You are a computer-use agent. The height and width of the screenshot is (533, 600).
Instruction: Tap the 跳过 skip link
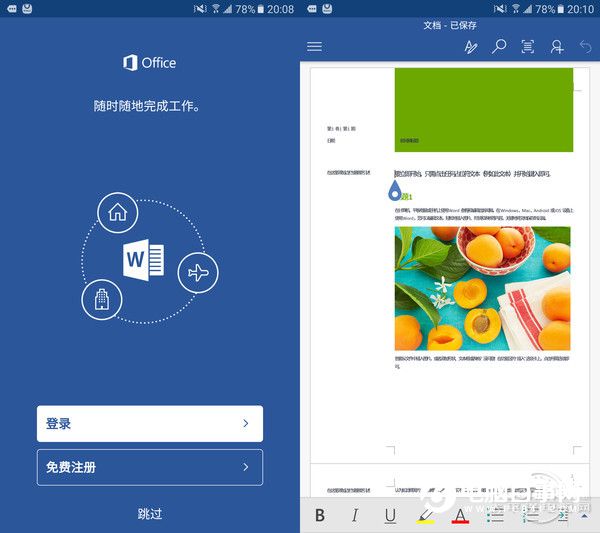click(150, 513)
